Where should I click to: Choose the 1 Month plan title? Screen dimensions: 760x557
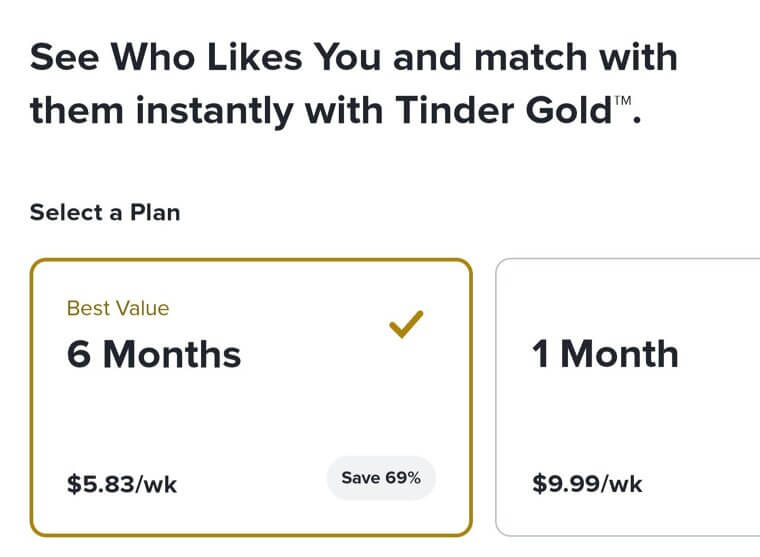605,354
